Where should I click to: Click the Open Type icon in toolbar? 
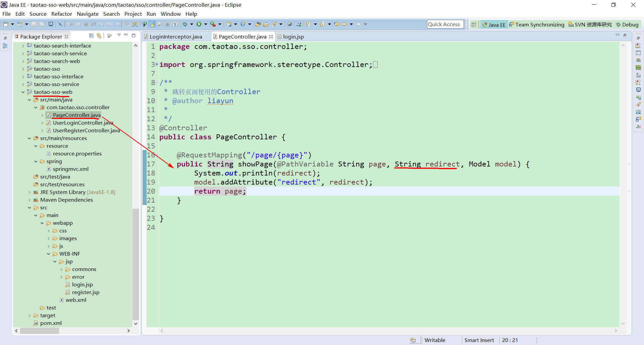pos(258,24)
